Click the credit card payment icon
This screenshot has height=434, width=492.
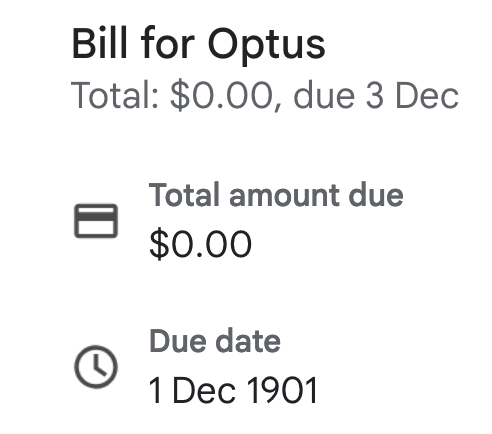pos(96,221)
